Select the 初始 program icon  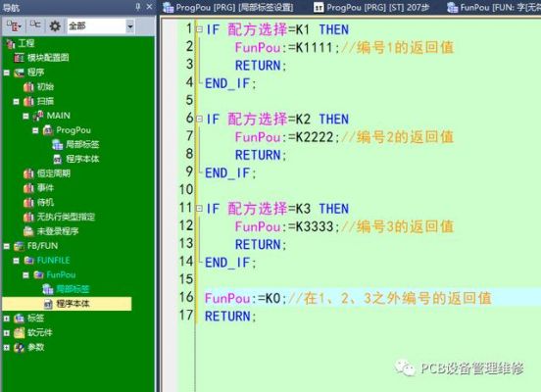[x=28, y=87]
